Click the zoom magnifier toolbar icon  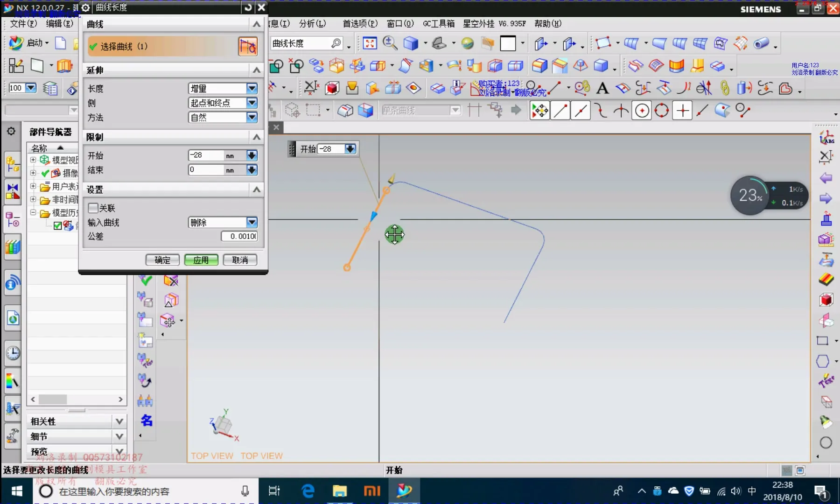[390, 43]
